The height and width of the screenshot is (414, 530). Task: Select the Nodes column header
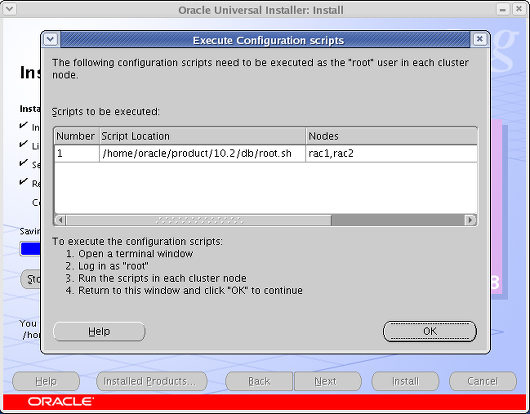tap(391, 136)
